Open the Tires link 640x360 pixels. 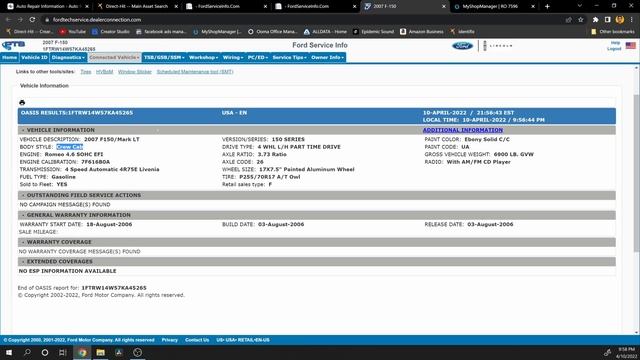(86, 72)
